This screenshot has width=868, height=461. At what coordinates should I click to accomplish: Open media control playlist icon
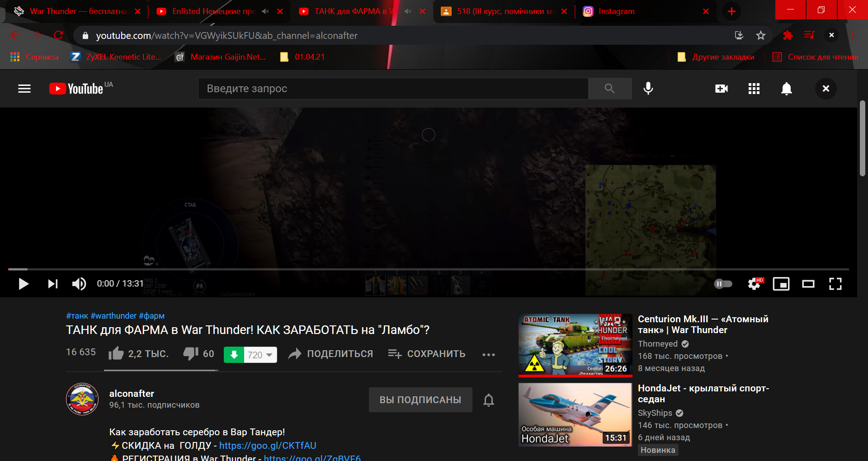tap(809, 35)
